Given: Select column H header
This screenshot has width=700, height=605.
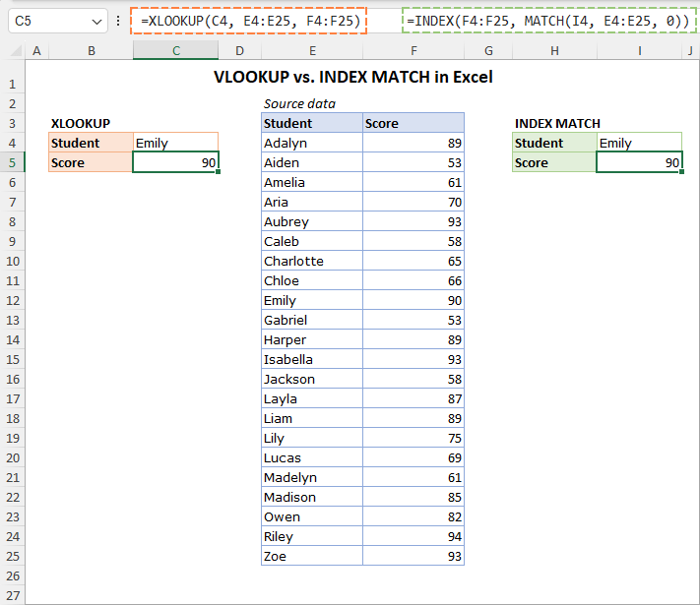Looking at the screenshot, I should (554, 51).
